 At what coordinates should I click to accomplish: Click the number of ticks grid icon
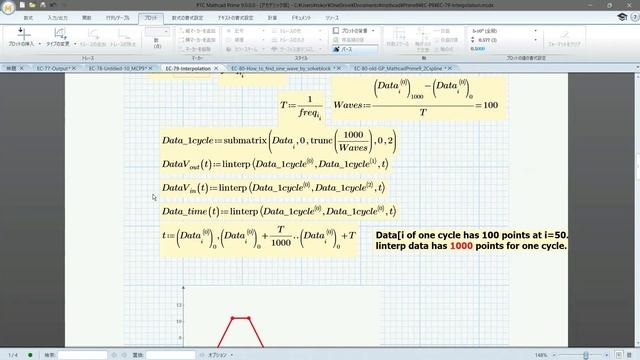[x=398, y=33]
